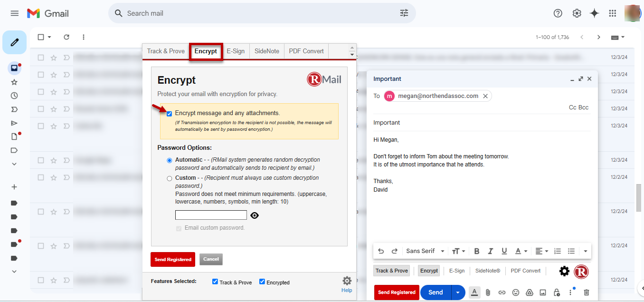Open Sent mail arrow icon in sidebar
The height and width of the screenshot is (302, 644).
tap(14, 123)
